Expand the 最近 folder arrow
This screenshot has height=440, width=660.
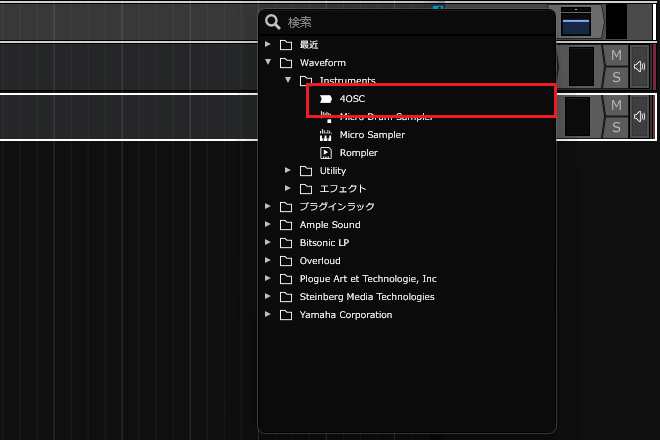point(268,44)
